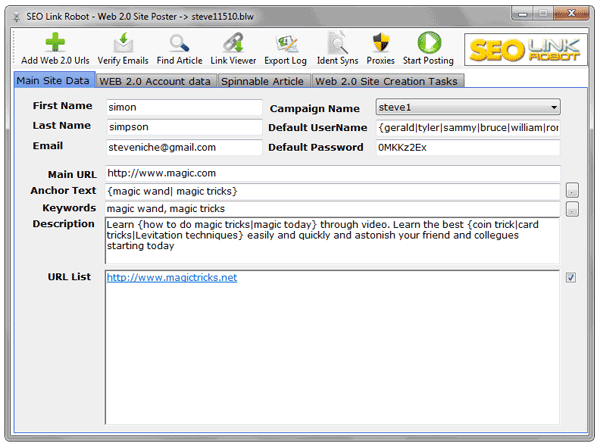Click the Verify Emails toolbar icon
The height and width of the screenshot is (446, 600).
(125, 43)
